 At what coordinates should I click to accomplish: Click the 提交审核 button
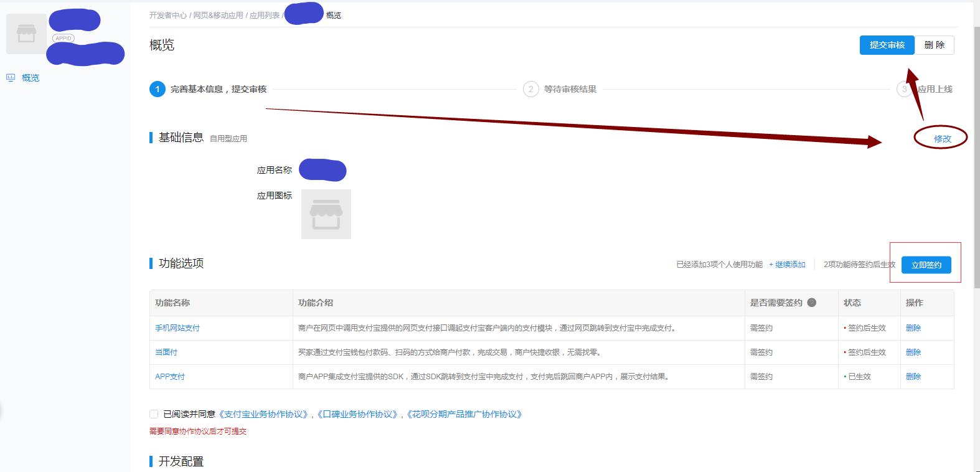point(887,45)
